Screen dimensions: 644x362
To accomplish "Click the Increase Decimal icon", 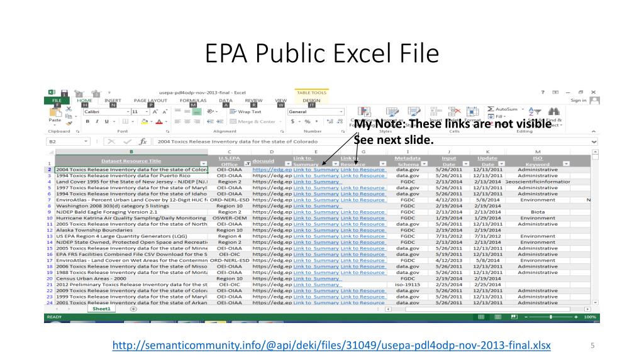I will (x=330, y=121).
